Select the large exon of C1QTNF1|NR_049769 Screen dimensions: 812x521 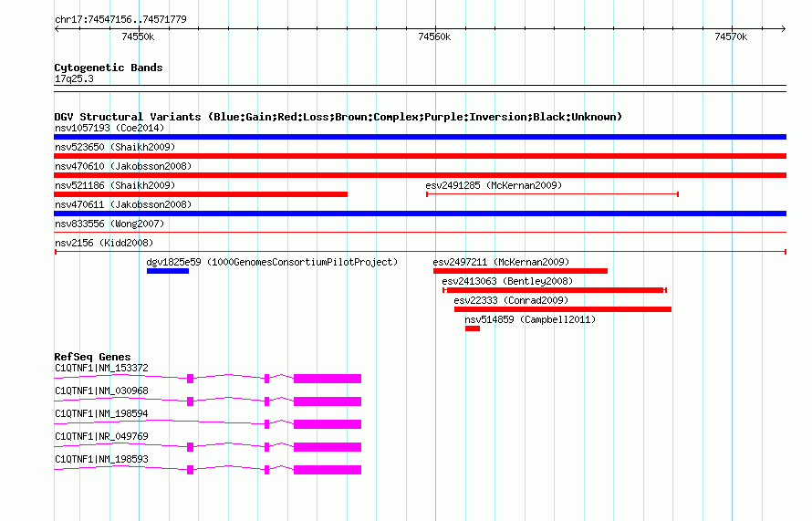(328, 447)
